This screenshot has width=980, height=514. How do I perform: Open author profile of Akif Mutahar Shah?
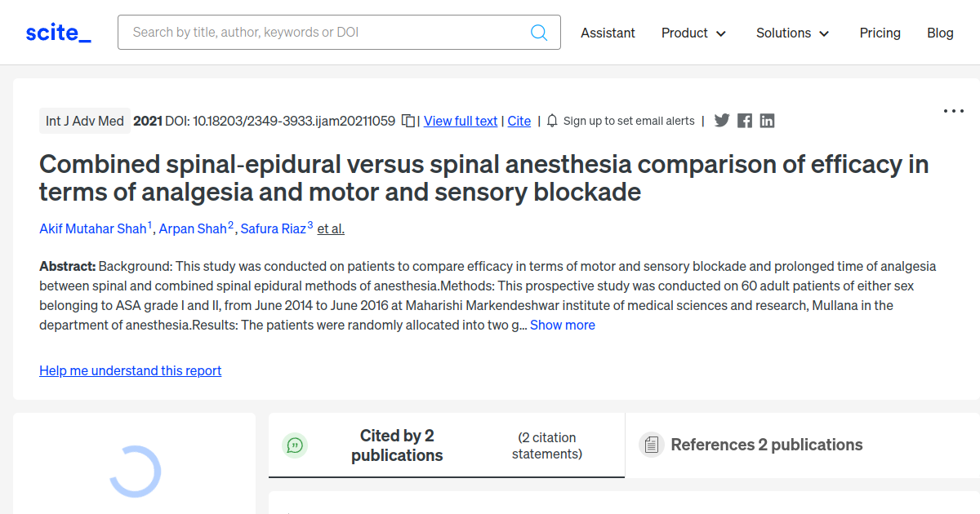(92, 228)
